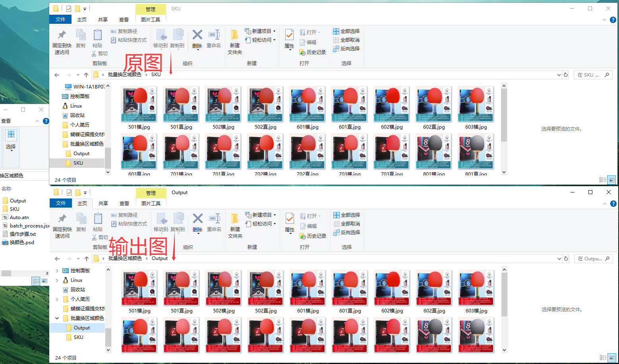
Task: Expand the 轻松访问 dropdown in the Output window
Action: click(x=275, y=223)
